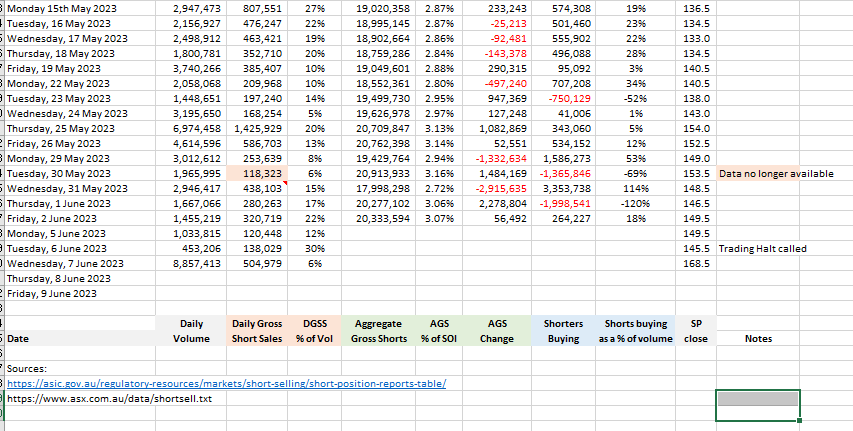Image resolution: width=853 pixels, height=431 pixels.
Task: Open the ASIC short position reports link
Action: point(225,384)
